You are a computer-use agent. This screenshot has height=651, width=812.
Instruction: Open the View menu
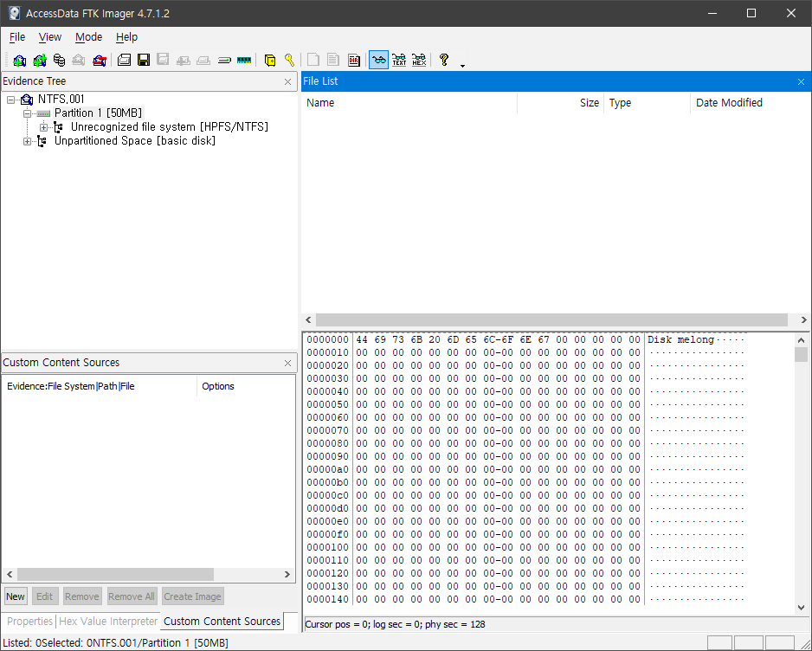point(49,37)
